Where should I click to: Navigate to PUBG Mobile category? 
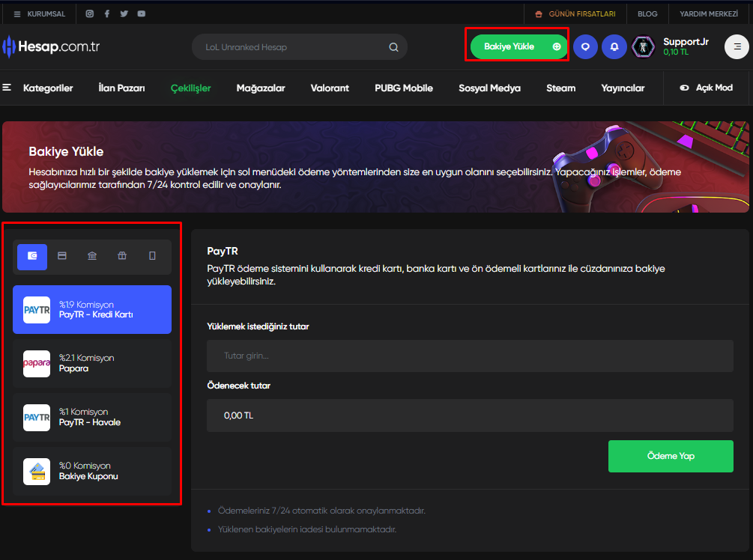click(x=404, y=88)
